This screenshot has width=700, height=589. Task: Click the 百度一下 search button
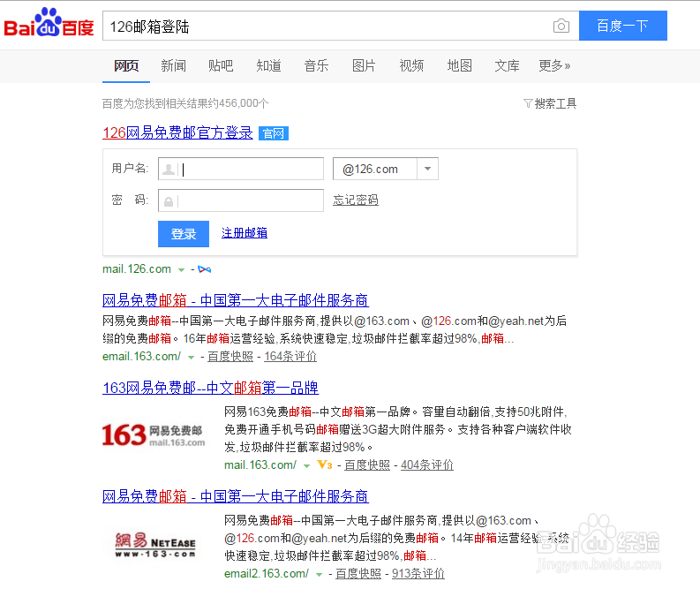click(x=623, y=26)
